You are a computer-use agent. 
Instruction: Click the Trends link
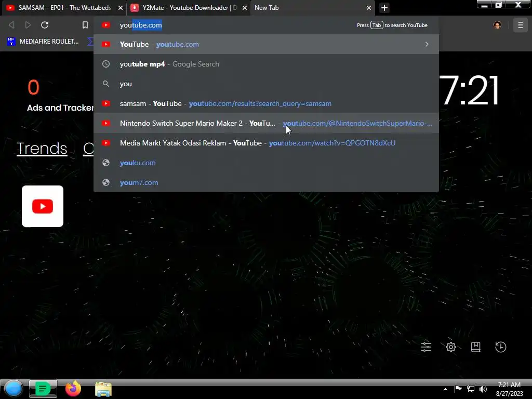click(42, 148)
